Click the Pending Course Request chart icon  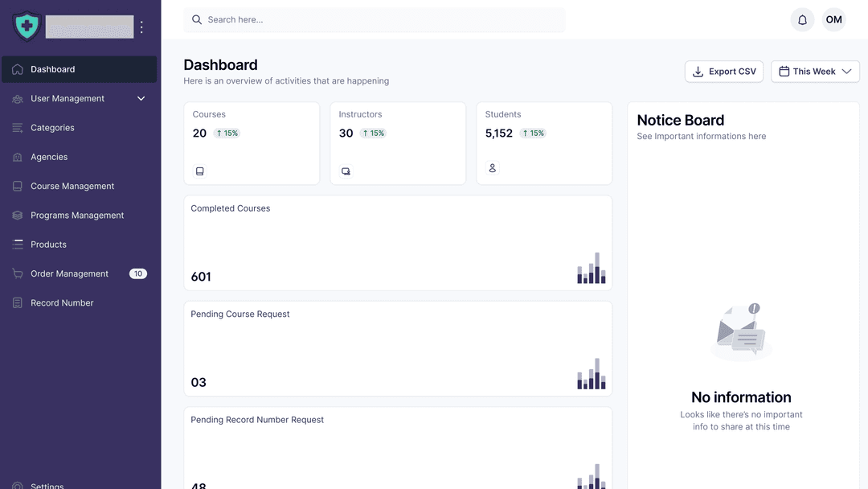tap(592, 374)
